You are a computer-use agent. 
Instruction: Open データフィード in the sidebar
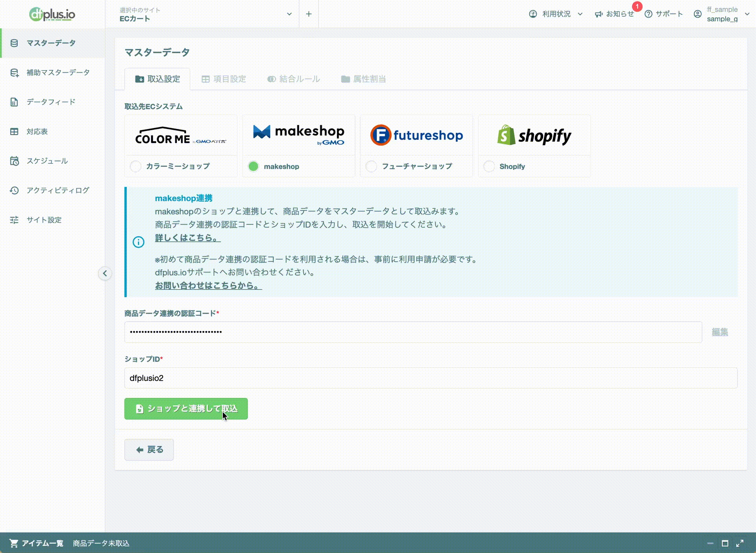(53, 102)
